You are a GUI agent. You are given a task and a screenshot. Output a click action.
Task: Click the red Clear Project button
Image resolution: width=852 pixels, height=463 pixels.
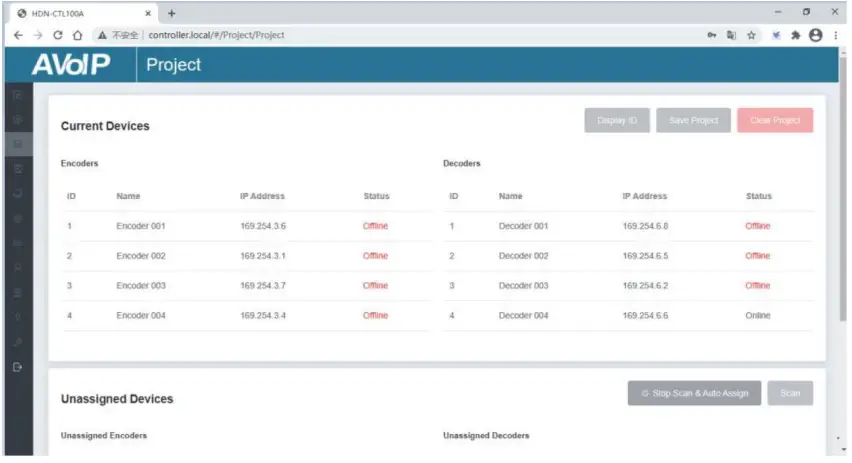pyautogui.click(x=775, y=120)
